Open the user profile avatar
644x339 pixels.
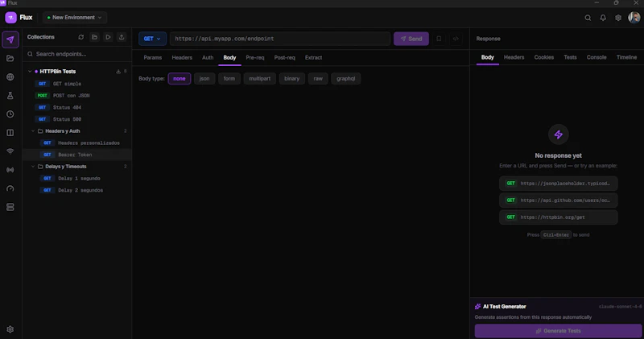pos(634,17)
